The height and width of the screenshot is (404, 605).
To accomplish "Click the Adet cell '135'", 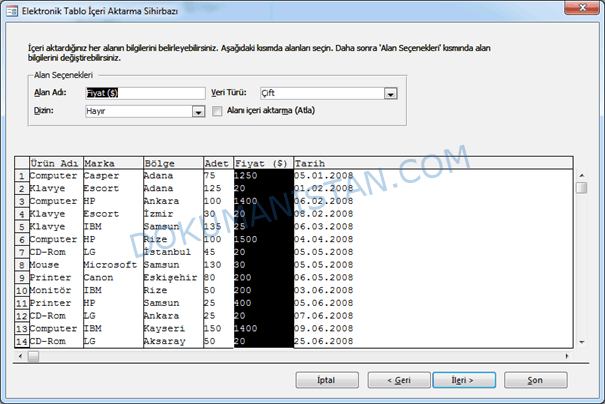I will tap(218, 227).
